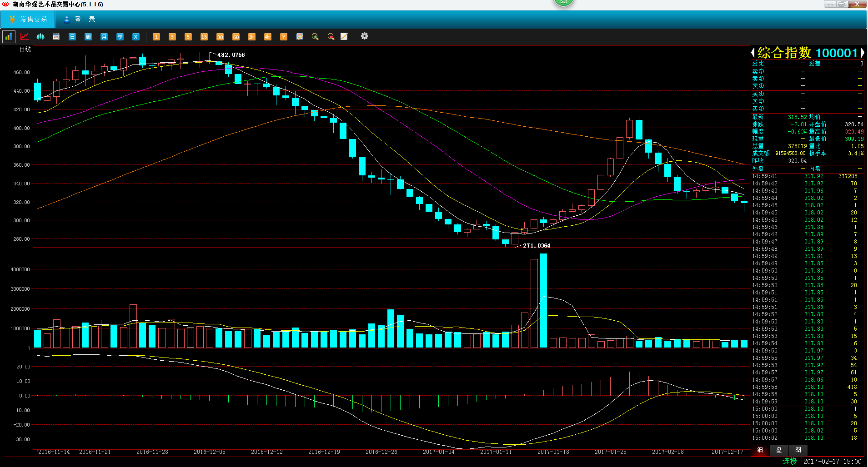Click the 15:00:02 trade row
The height and width of the screenshot is (467, 868).
point(807,438)
